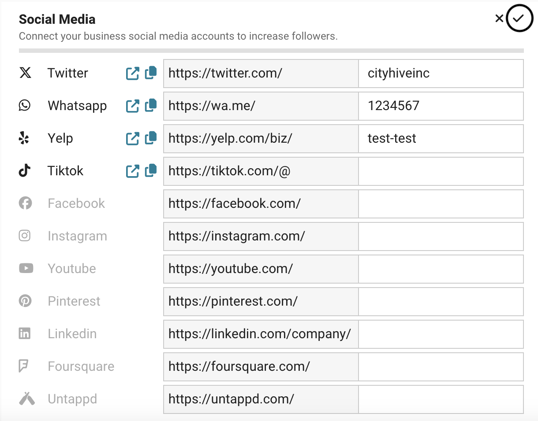This screenshot has width=538, height=421.
Task: Click the Facebook label
Action: 76,203
